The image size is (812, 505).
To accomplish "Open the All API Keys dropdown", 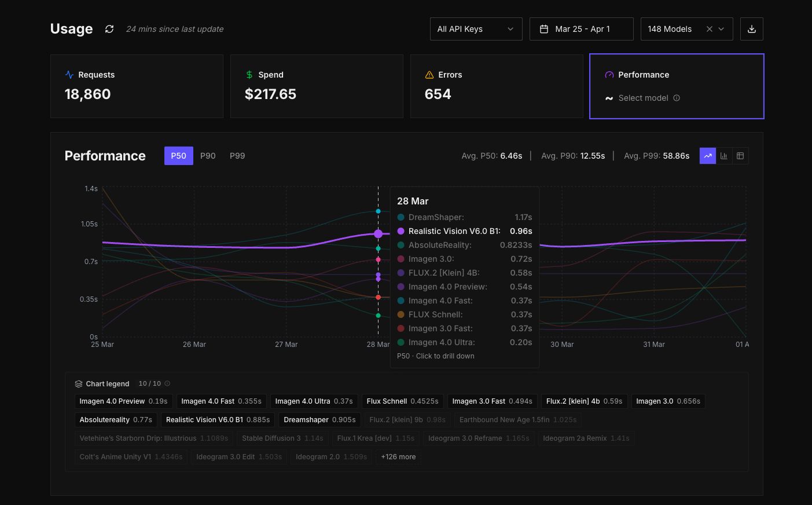I will click(476, 29).
